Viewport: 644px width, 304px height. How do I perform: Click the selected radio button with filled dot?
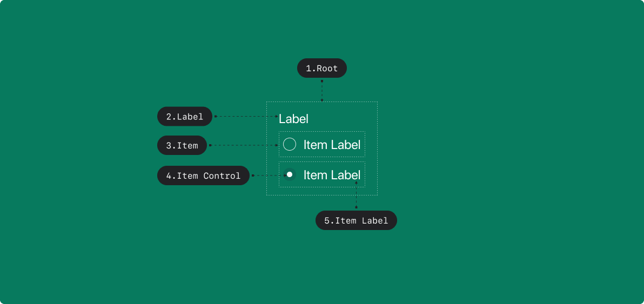pyautogui.click(x=290, y=174)
